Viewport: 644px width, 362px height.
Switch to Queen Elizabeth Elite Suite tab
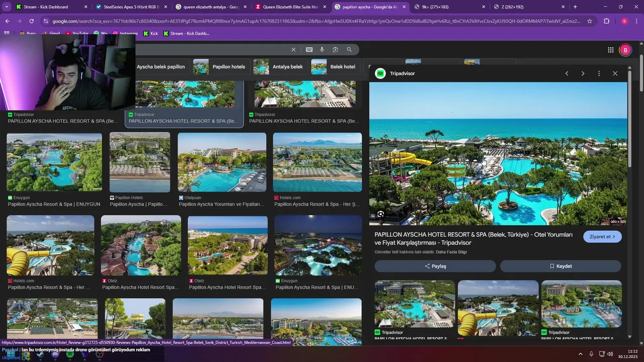pos(291,7)
